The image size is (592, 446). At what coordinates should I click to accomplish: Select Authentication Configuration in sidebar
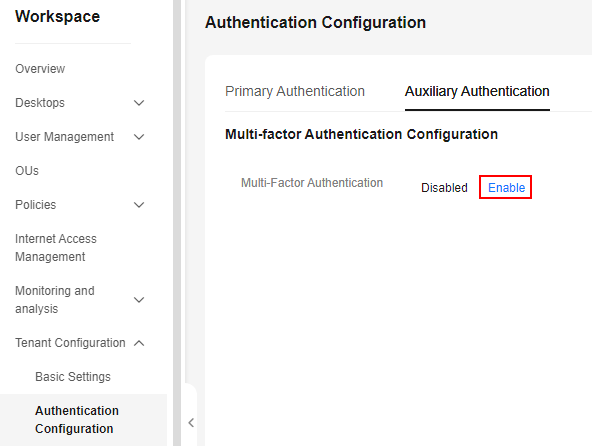[x=77, y=420]
